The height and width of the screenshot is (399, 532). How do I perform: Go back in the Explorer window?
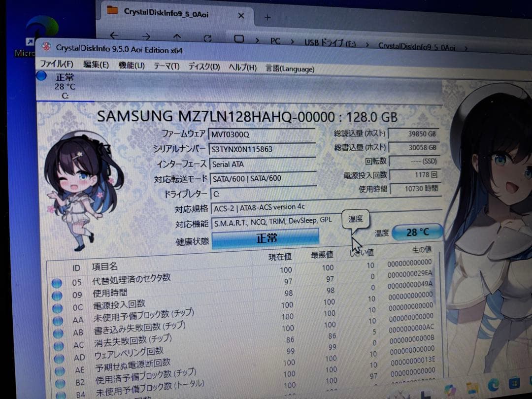114,35
